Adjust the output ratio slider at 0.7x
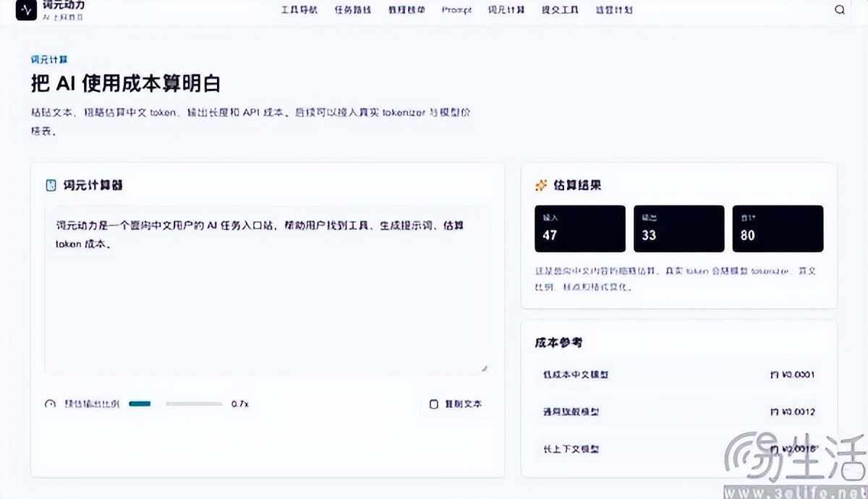Image resolution: width=868 pixels, height=499 pixels. 176,404
